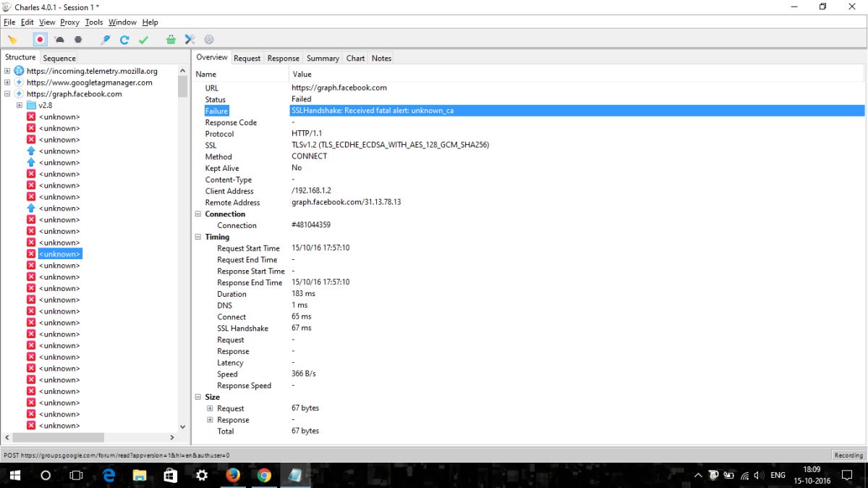Open the File menu
Viewport: 868px width, 488px height.
coord(9,22)
